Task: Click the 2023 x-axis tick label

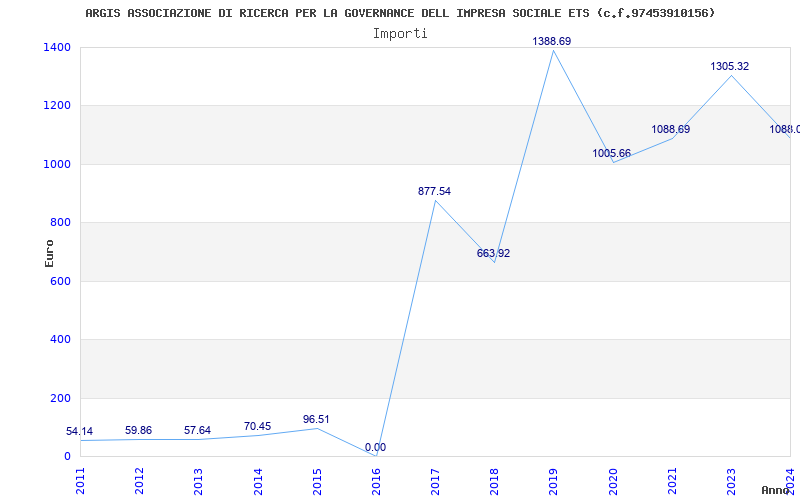Action: (x=731, y=481)
